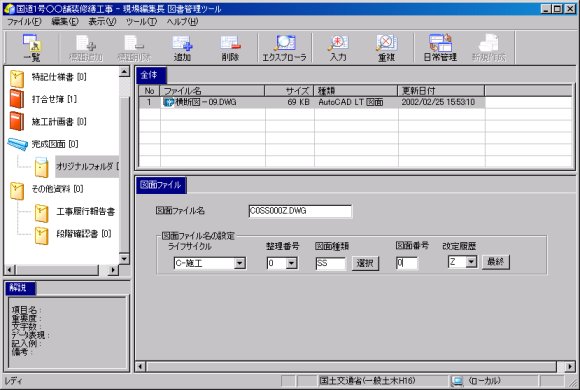Switch to the 図面ファイル tab
This screenshot has width=580, height=390.
(161, 185)
